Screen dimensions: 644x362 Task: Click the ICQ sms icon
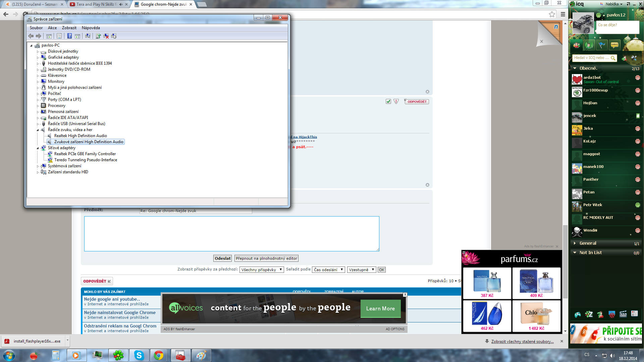coord(614,45)
